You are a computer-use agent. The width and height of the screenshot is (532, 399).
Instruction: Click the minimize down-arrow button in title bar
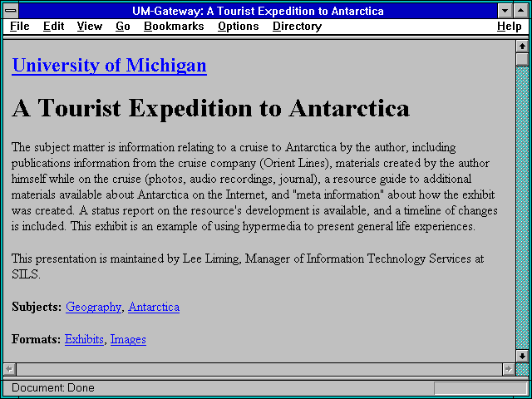click(505, 11)
